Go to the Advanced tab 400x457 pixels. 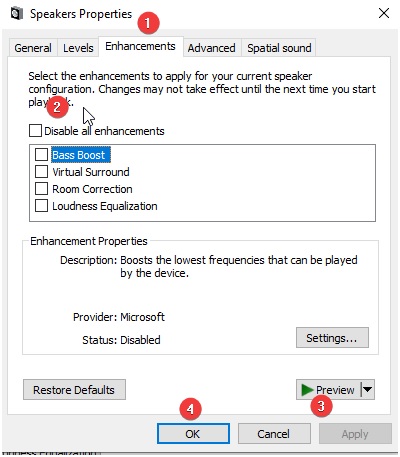tap(212, 48)
